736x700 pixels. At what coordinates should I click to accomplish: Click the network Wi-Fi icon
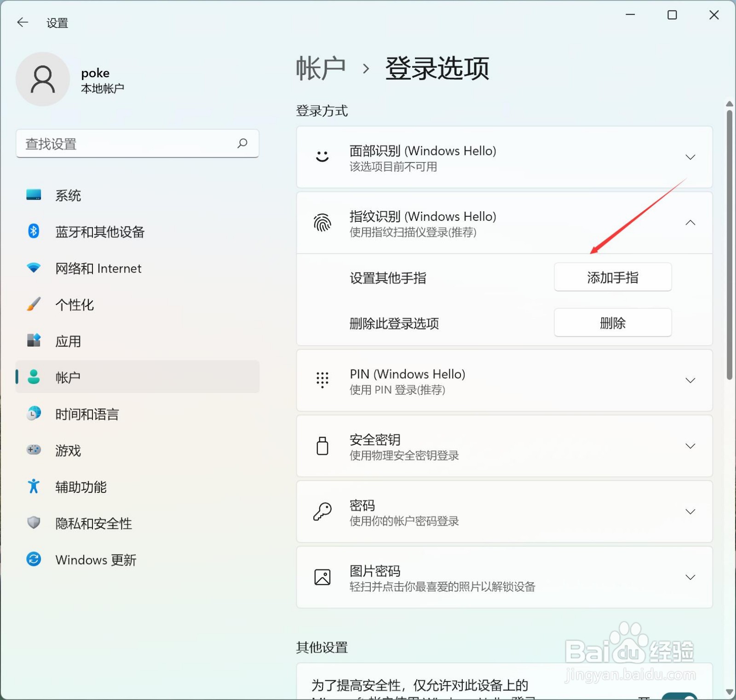point(34,267)
